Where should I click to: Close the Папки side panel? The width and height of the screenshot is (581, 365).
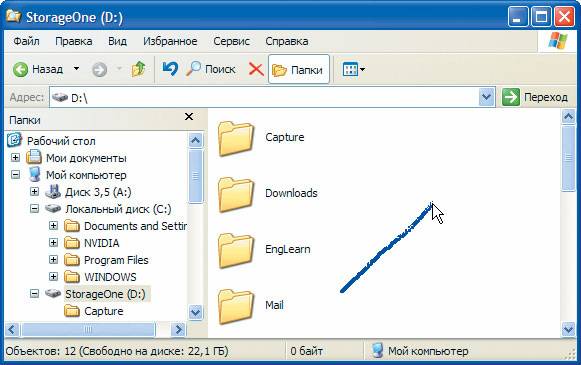(189, 117)
